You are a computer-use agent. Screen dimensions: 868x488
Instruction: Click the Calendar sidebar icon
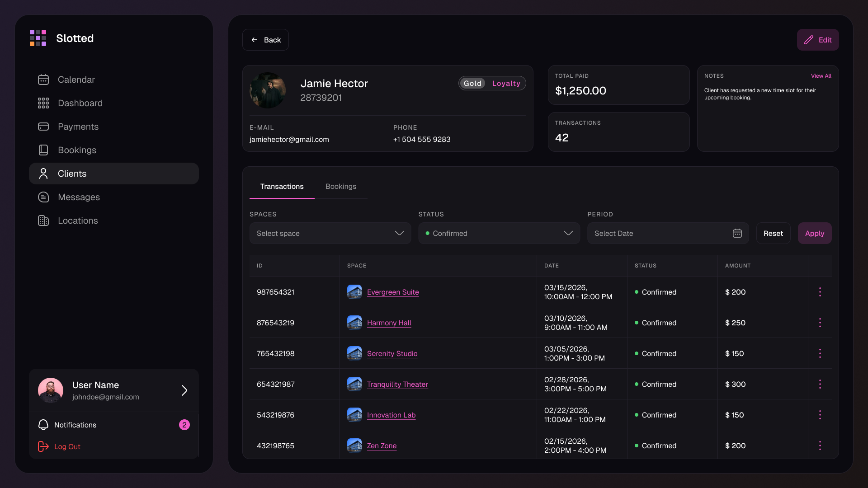click(43, 80)
